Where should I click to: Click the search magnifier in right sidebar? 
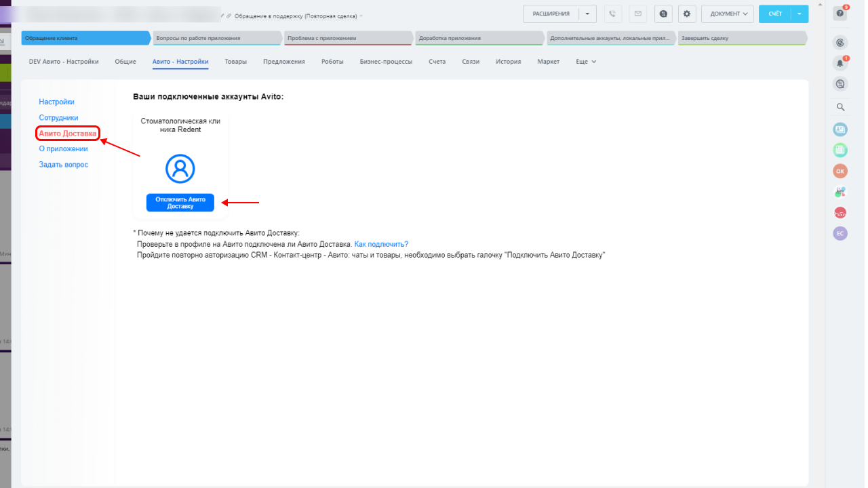tap(840, 107)
